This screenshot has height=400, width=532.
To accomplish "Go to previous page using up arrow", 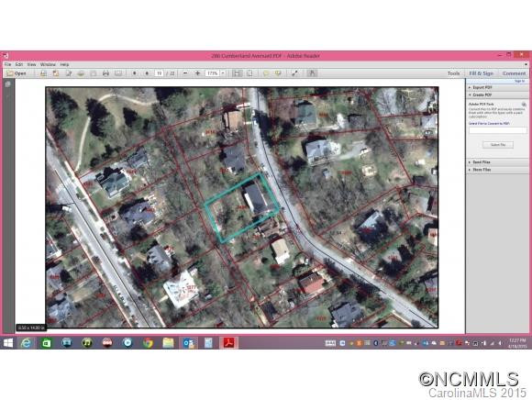I will point(135,73).
